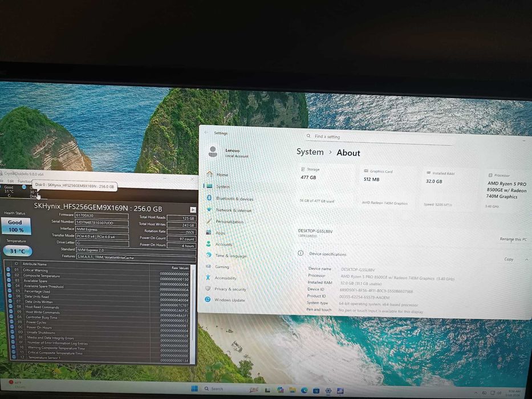Open the Processor AMD Ryzen 5 PRO card
Image resolution: width=532 pixels, height=399 pixels.
(506, 191)
